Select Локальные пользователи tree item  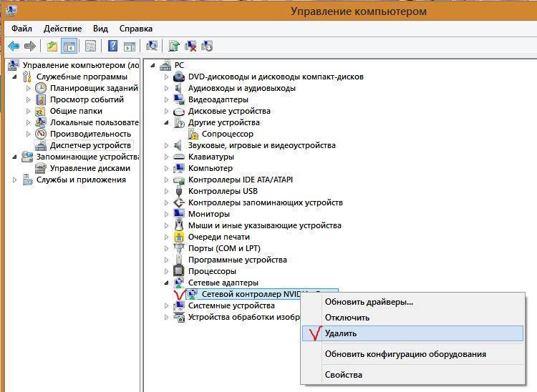click(x=95, y=122)
